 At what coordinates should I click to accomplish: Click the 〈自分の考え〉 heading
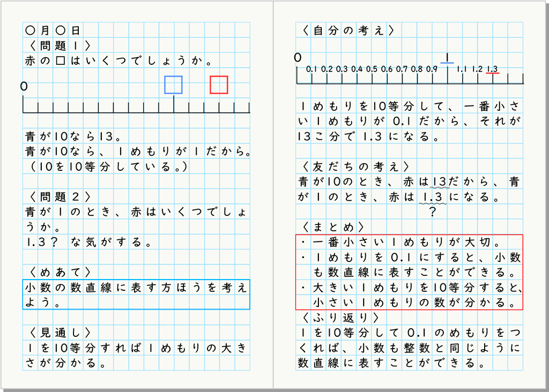click(x=348, y=31)
